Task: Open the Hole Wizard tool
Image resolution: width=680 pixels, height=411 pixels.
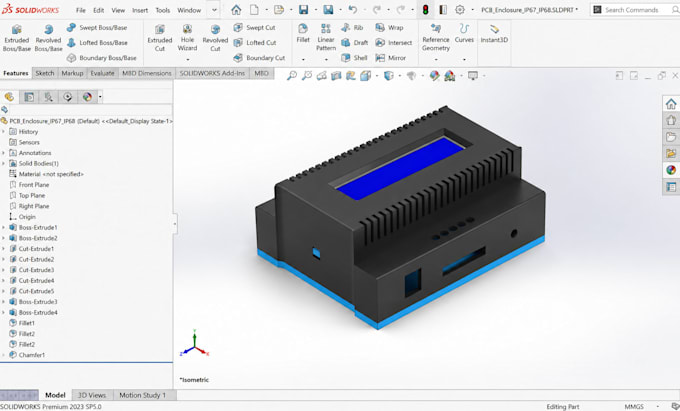Action: pyautogui.click(x=187, y=38)
